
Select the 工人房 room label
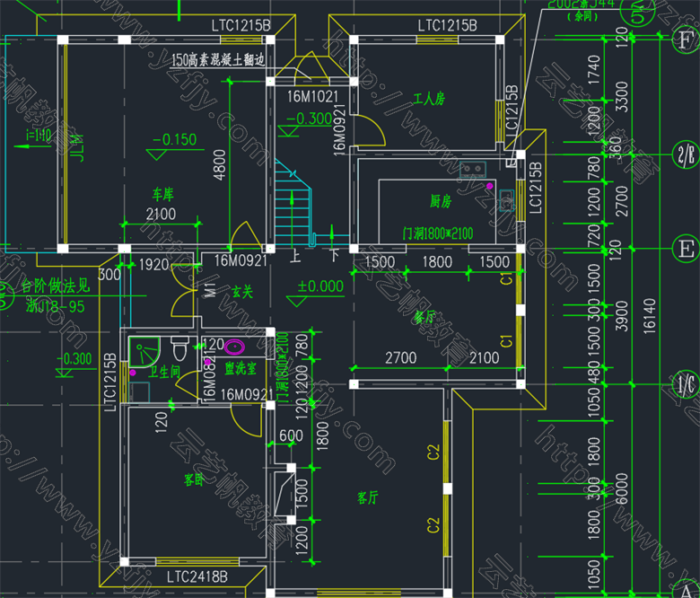coord(429,98)
